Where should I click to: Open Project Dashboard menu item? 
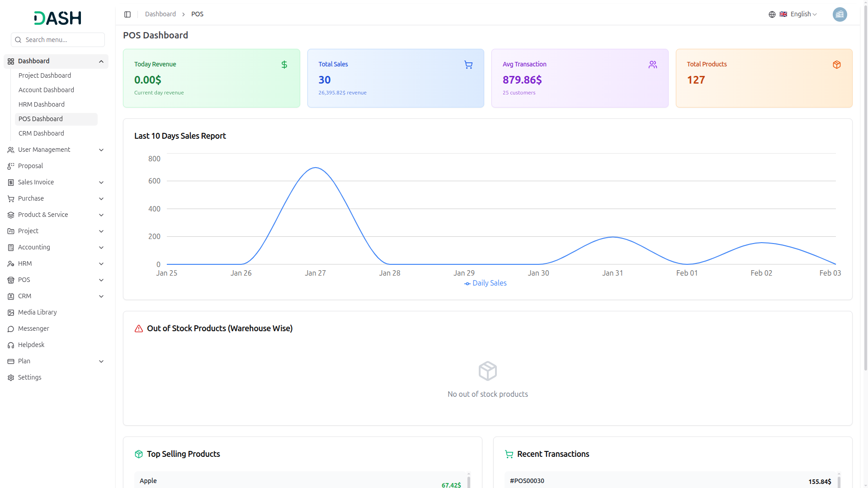(x=56, y=75)
